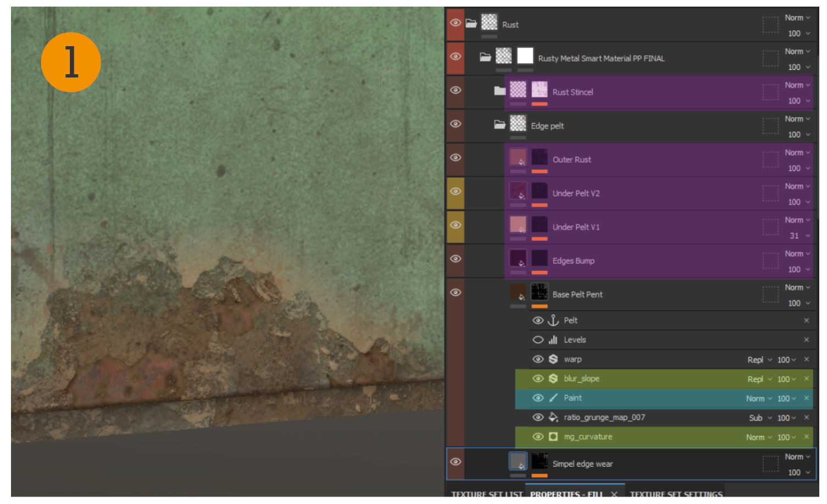Switch to the Texture Set Settings tab
This screenshot has width=827, height=504.
tap(676, 493)
